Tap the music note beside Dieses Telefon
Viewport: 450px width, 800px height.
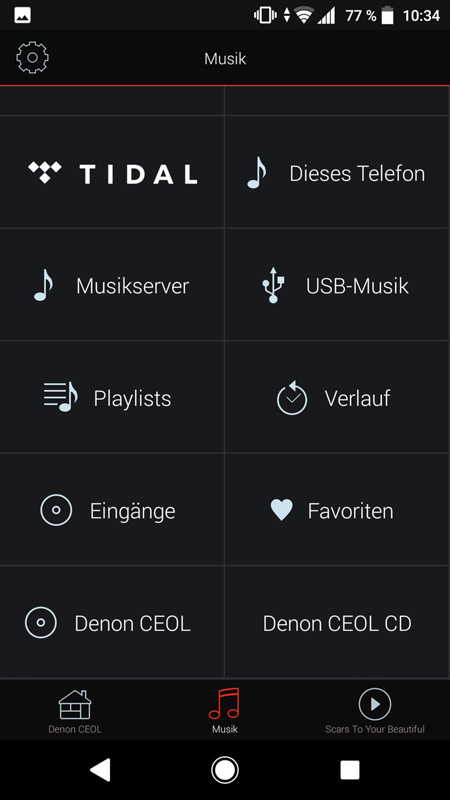(x=257, y=173)
